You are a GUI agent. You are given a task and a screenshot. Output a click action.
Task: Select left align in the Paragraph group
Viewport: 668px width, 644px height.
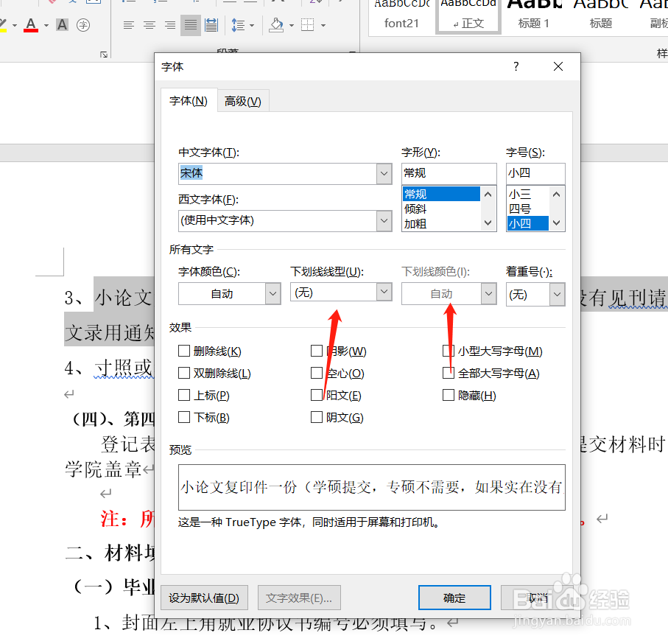coord(129,24)
